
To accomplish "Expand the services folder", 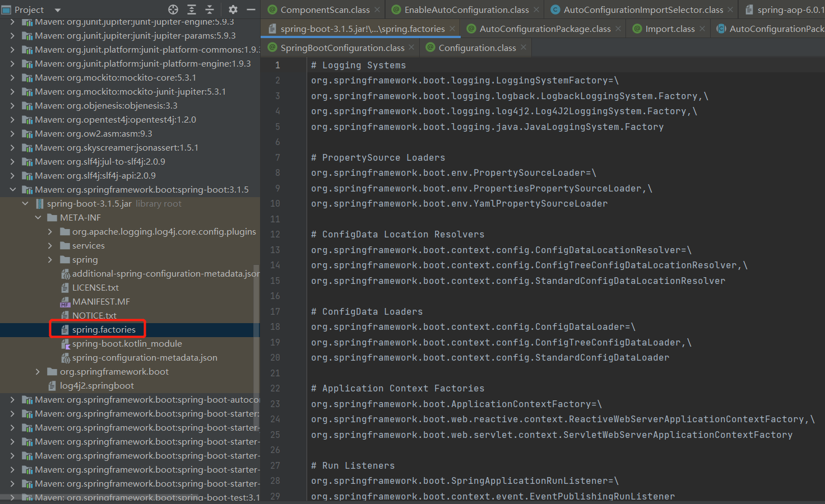I will point(50,246).
